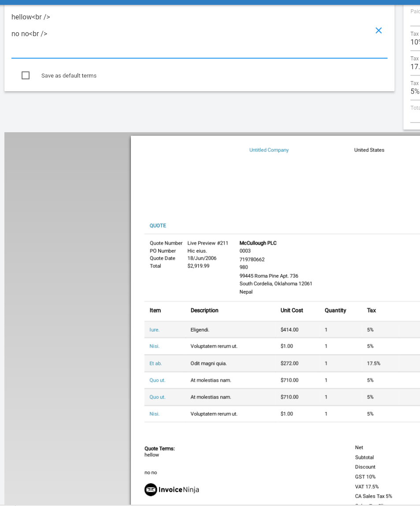Select the Quote Terms: heading
420x506 pixels.
(x=160, y=449)
